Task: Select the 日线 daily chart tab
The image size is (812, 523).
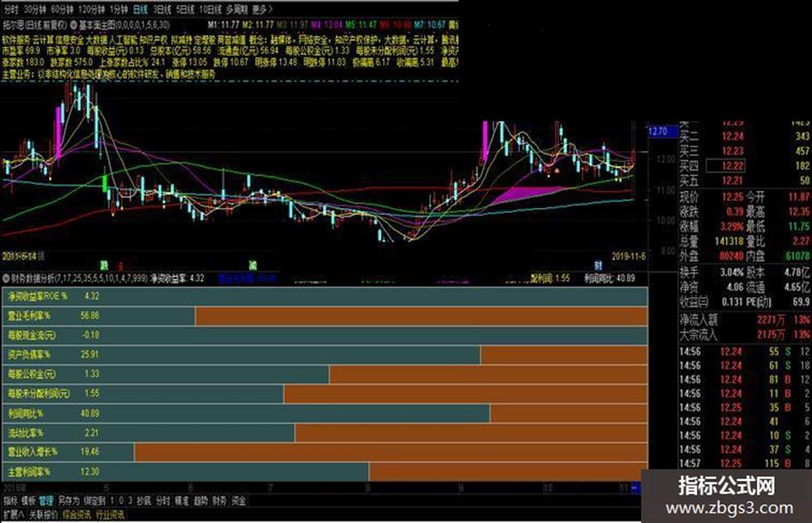Action: pos(140,9)
